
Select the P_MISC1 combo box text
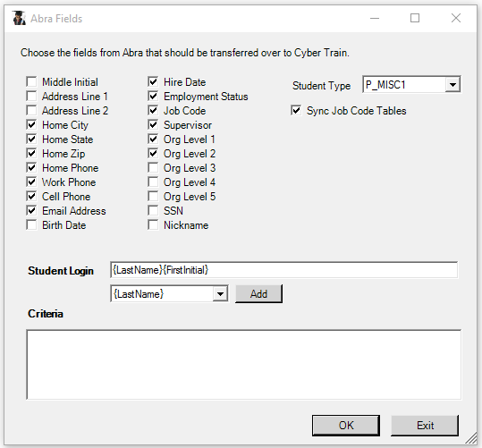385,85
